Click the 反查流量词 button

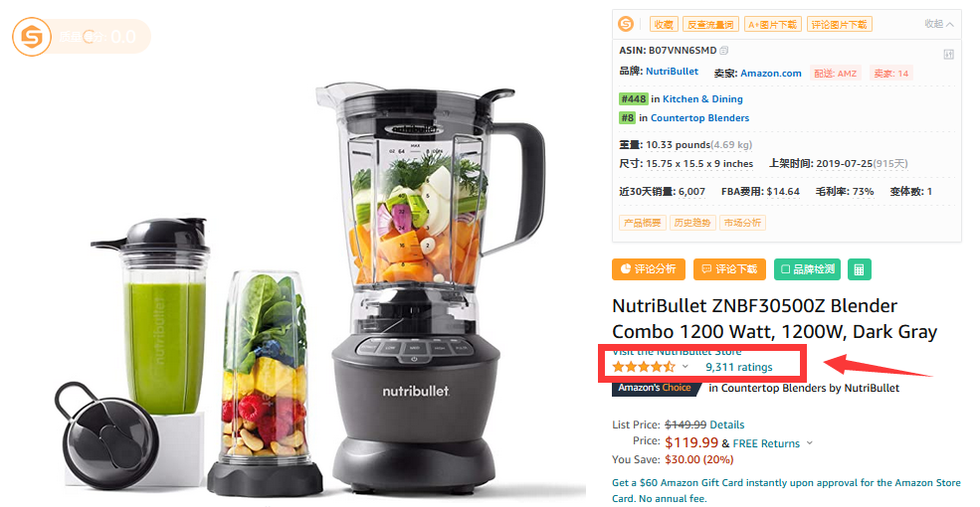click(x=710, y=24)
